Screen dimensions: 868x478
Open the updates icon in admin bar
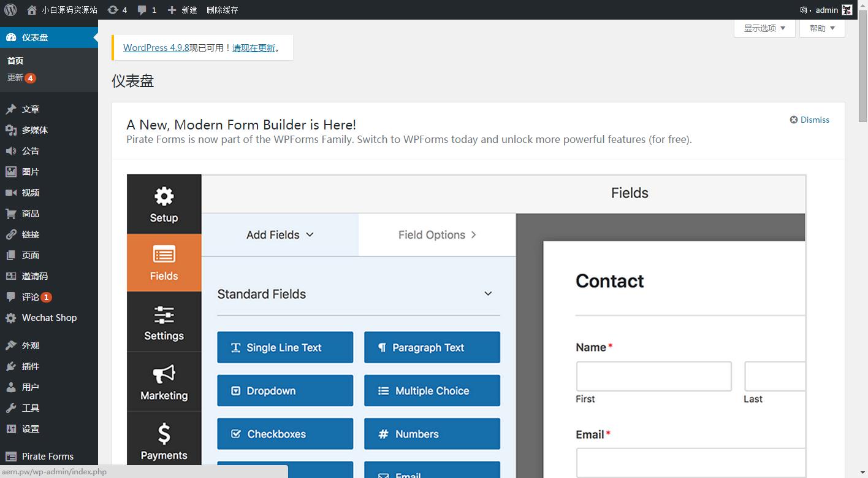[x=112, y=10]
